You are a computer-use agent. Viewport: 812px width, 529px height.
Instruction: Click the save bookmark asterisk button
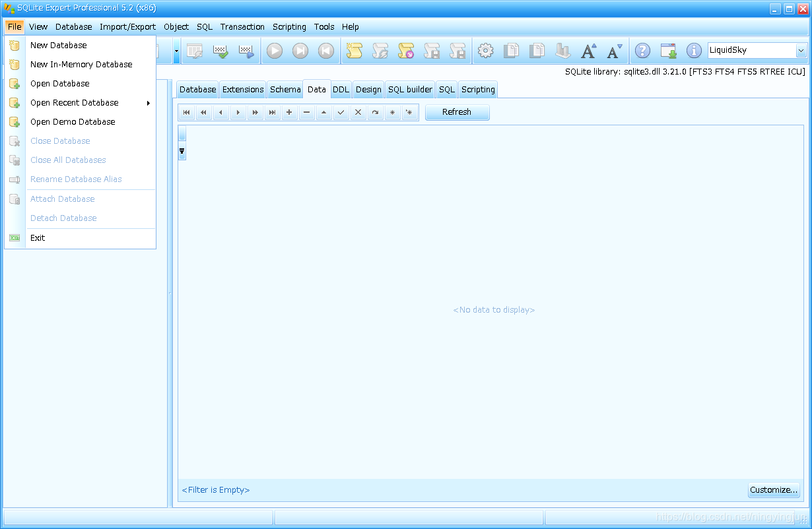[392, 113]
